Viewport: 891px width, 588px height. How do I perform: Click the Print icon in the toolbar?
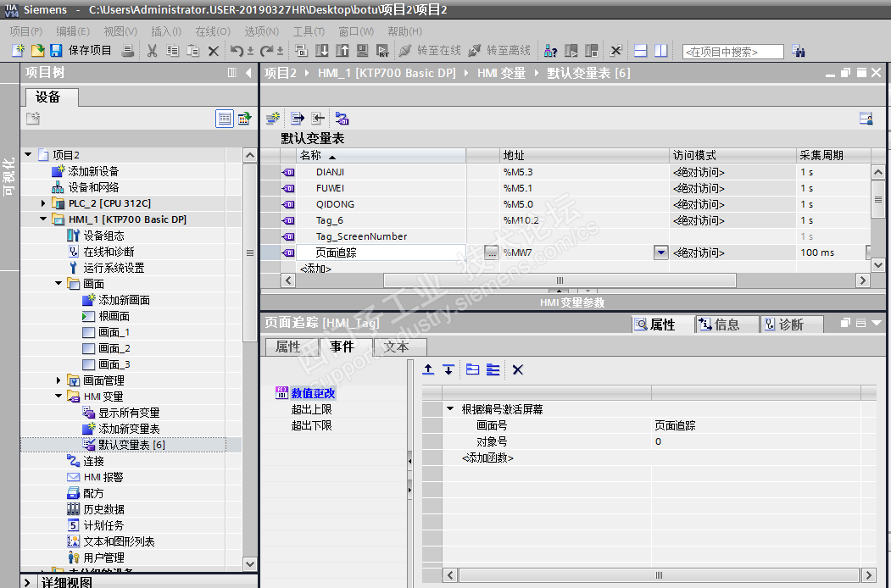(x=127, y=51)
